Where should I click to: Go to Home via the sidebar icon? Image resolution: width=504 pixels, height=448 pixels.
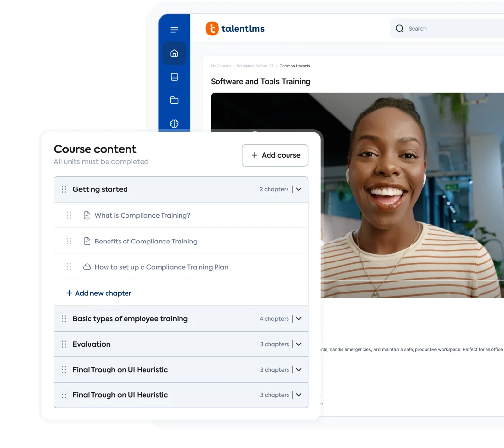point(174,54)
